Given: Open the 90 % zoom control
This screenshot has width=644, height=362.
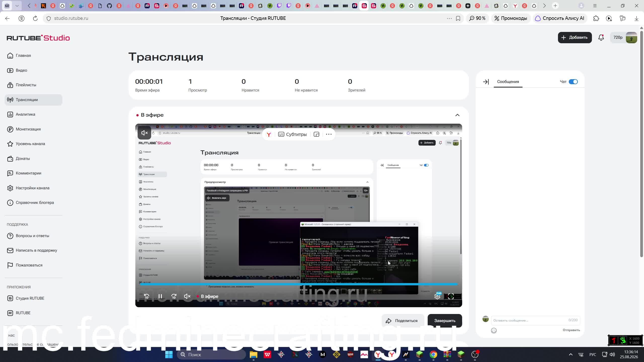Looking at the screenshot, I should (477, 18).
